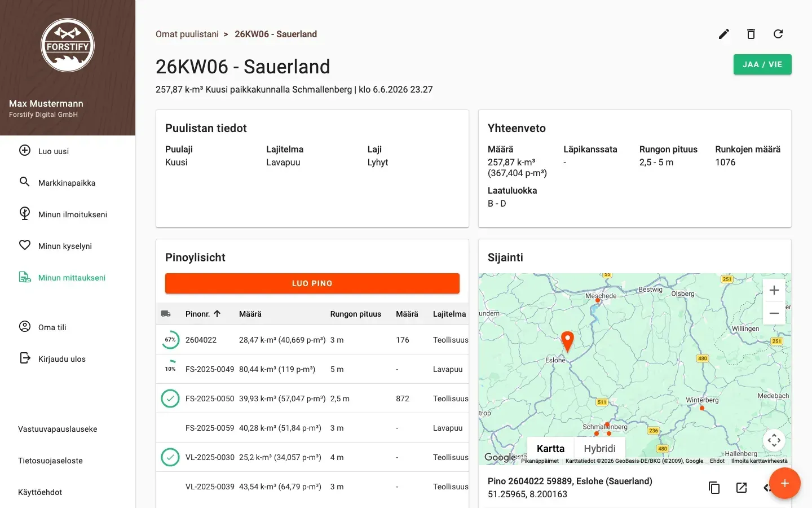Click the truck icon in the table header
This screenshot has width=812, height=508.
(x=166, y=314)
